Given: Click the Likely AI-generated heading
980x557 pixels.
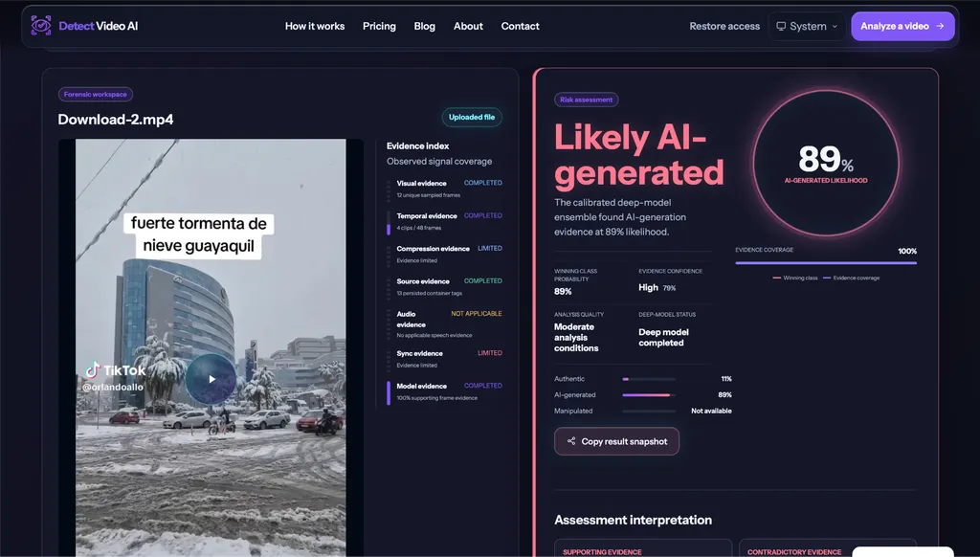Looking at the screenshot, I should click(x=638, y=155).
